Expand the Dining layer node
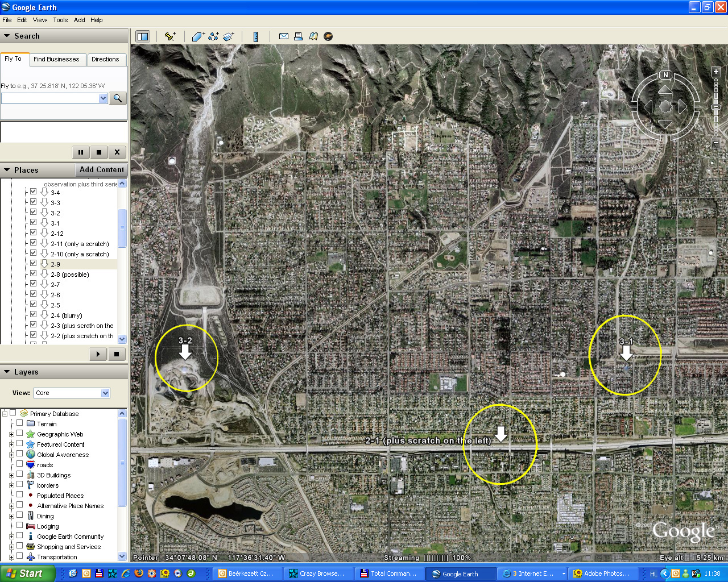 pyautogui.click(x=11, y=516)
